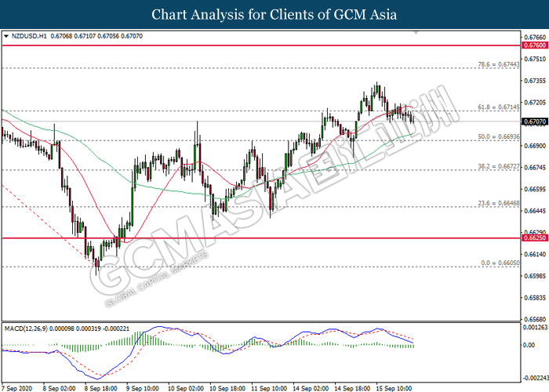Click the black 0.67070 current price tag

(534, 122)
